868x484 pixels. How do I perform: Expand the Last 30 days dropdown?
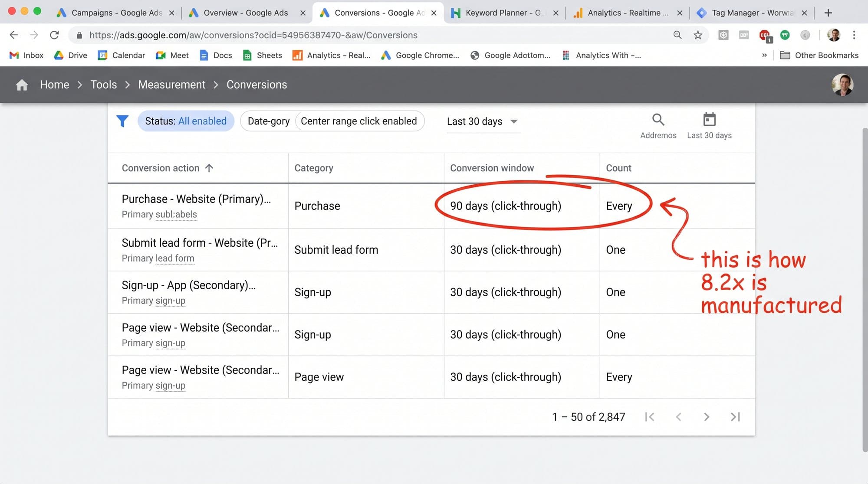click(x=483, y=121)
